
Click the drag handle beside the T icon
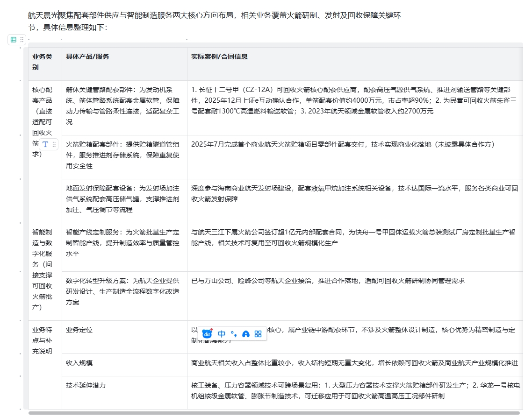coord(54,144)
